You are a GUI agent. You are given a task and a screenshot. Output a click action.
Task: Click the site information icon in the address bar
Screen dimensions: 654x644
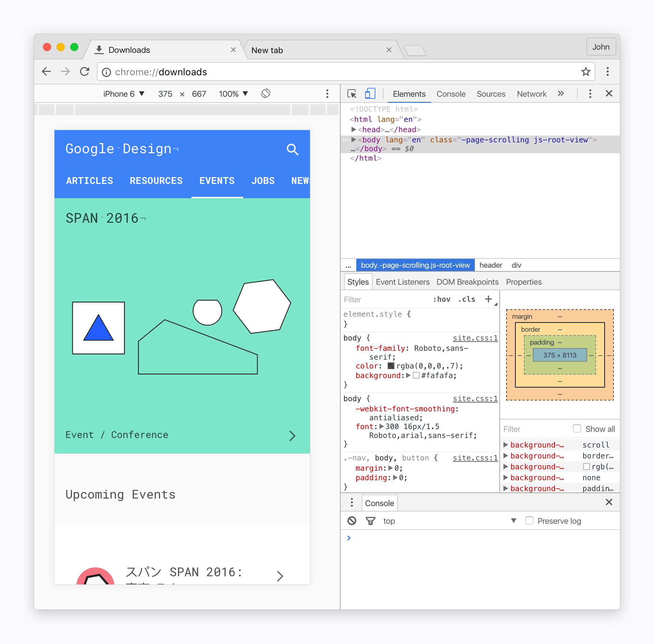[107, 72]
